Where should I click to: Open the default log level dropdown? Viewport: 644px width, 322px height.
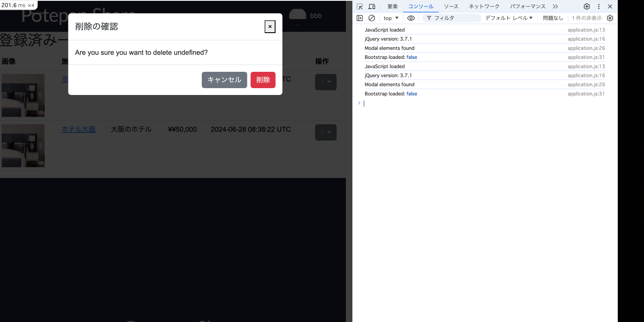508,18
